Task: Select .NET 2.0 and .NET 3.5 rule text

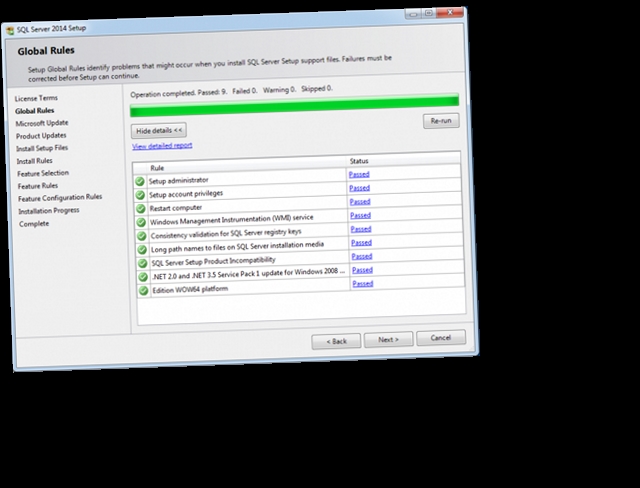Action: [249, 274]
